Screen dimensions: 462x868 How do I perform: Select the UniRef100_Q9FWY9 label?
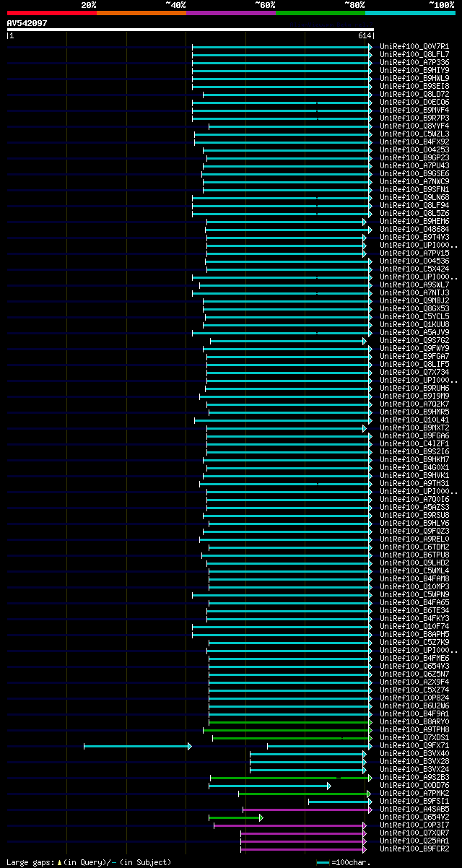tap(414, 348)
